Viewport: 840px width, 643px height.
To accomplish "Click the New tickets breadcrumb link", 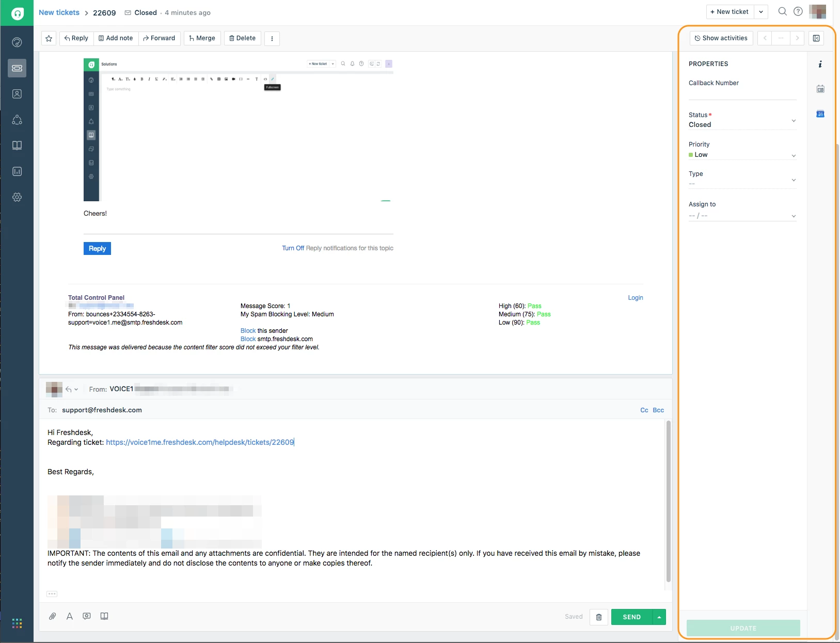I will point(59,12).
